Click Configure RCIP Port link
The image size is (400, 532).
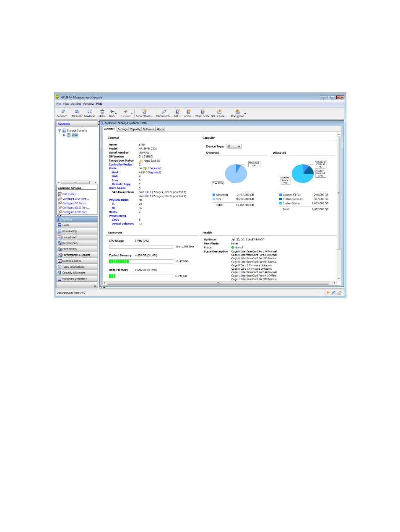coord(76,212)
